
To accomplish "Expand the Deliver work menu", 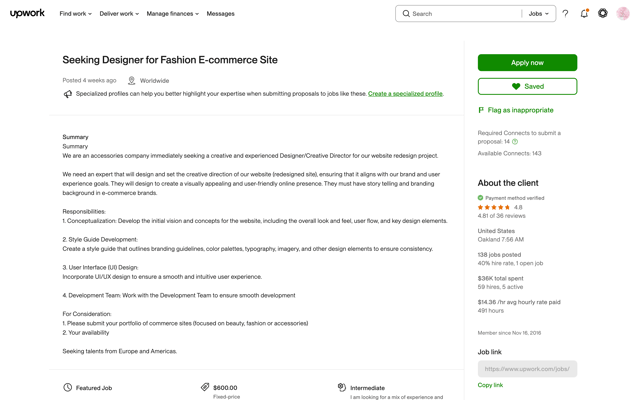I will [119, 13].
